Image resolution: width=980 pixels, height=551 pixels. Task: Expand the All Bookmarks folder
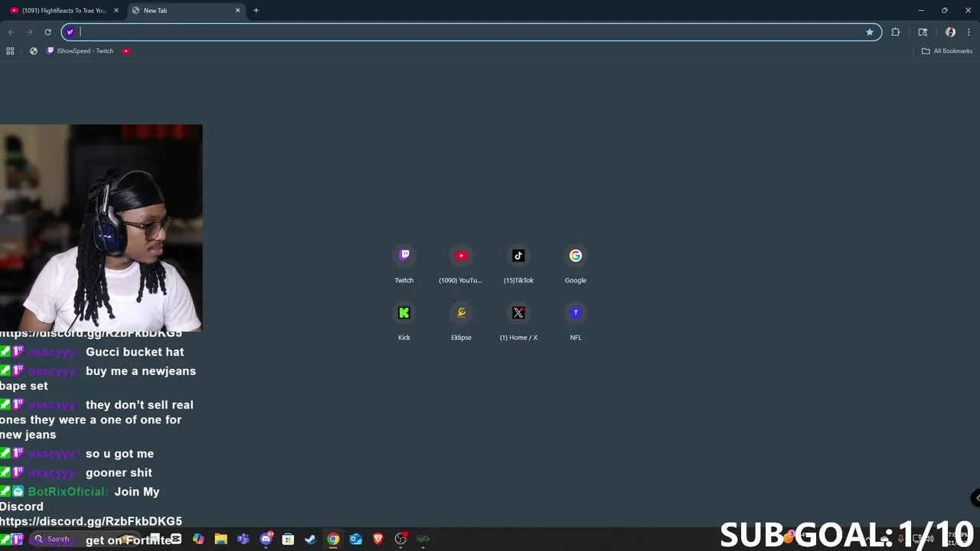(x=946, y=51)
